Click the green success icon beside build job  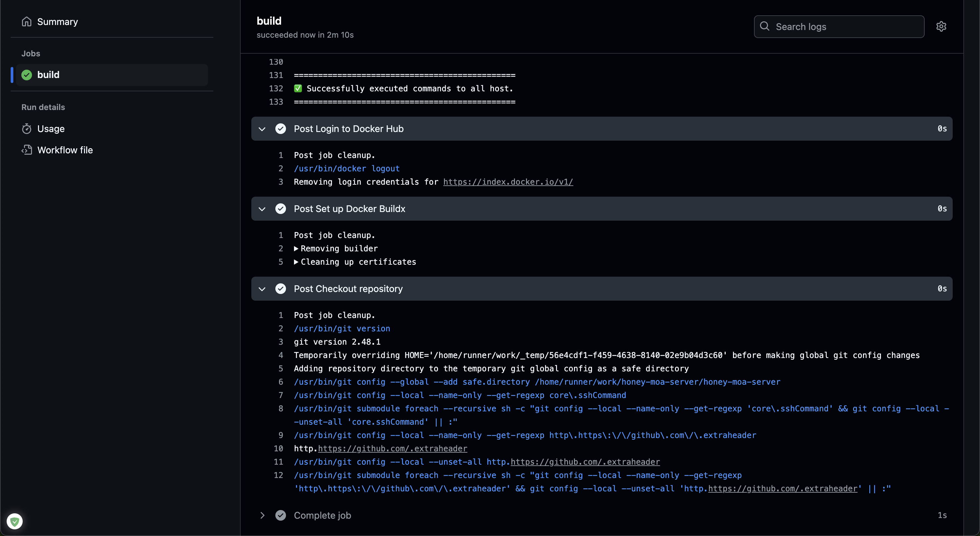(27, 75)
